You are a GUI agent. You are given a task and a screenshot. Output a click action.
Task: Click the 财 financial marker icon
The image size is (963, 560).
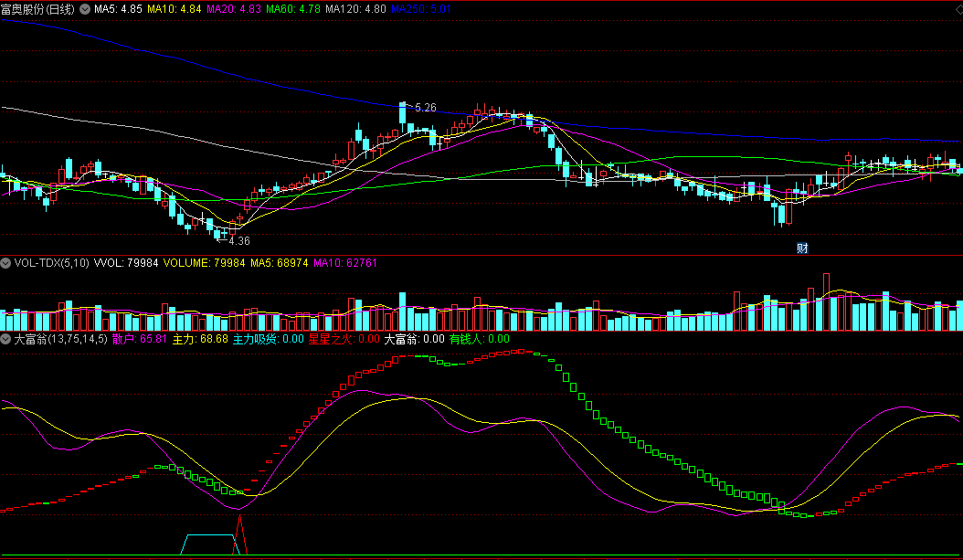[802, 248]
